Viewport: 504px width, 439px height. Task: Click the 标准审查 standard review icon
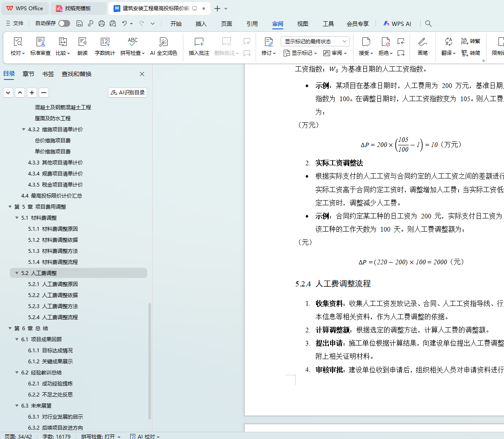40,42
